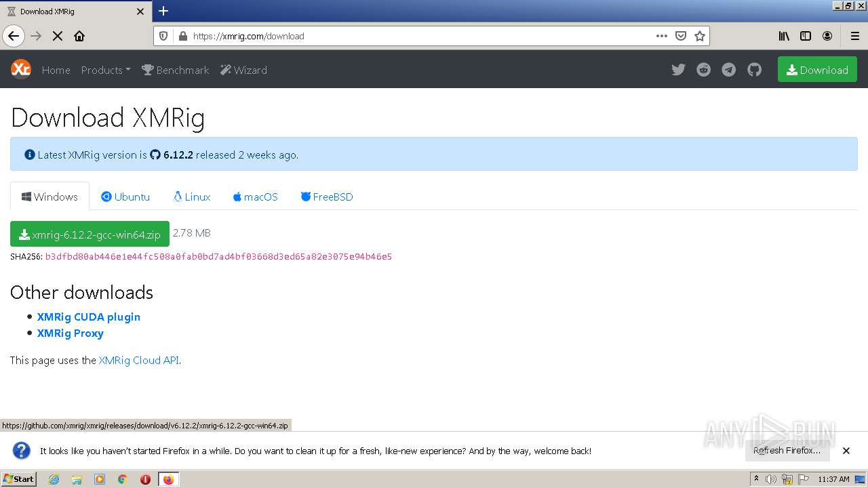The image size is (868, 488).
Task: Save page to Pocket icon
Action: pyautogui.click(x=681, y=36)
